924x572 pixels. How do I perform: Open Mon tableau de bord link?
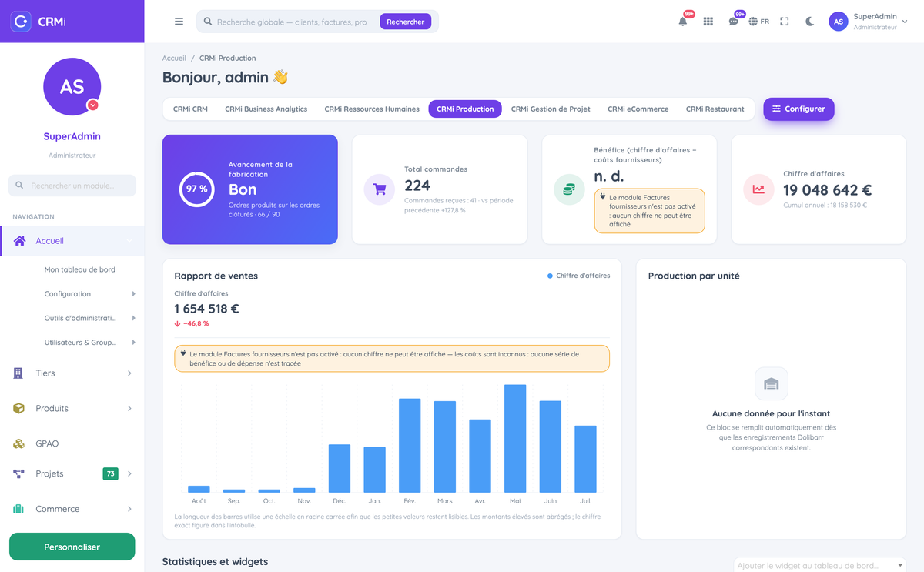(x=80, y=270)
